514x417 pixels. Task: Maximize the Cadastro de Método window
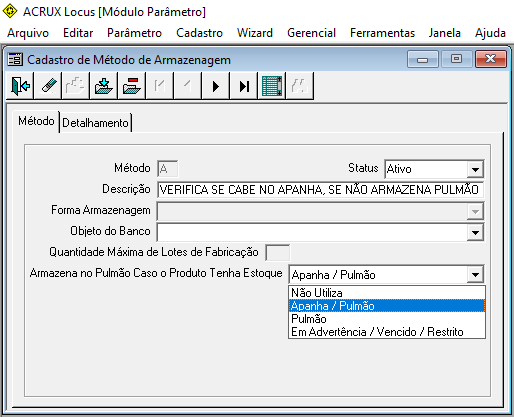tap(457, 59)
